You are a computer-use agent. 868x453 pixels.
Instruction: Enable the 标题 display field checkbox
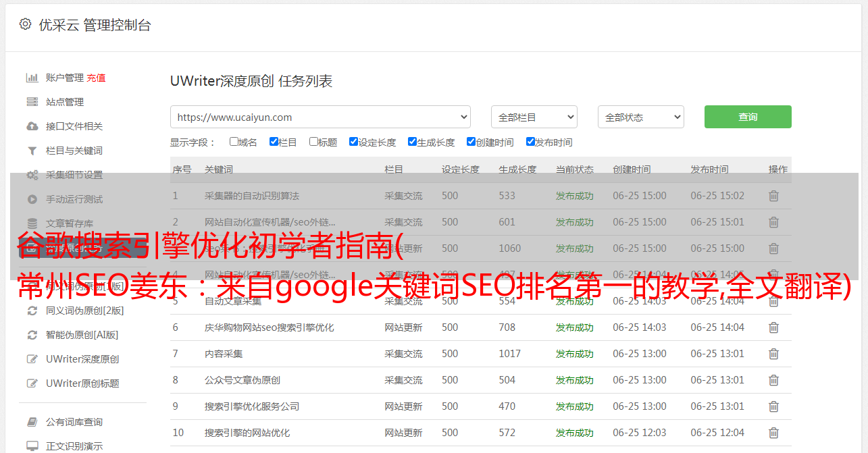click(313, 142)
